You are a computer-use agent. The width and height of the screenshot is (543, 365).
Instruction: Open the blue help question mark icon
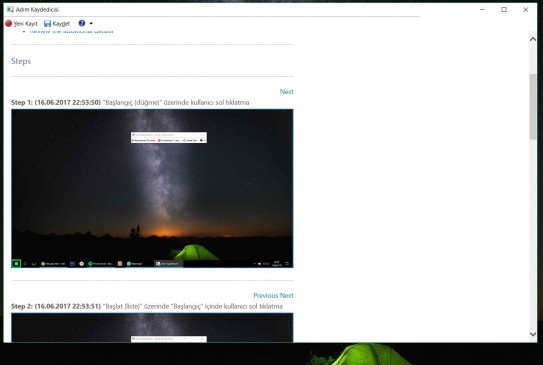(82, 23)
